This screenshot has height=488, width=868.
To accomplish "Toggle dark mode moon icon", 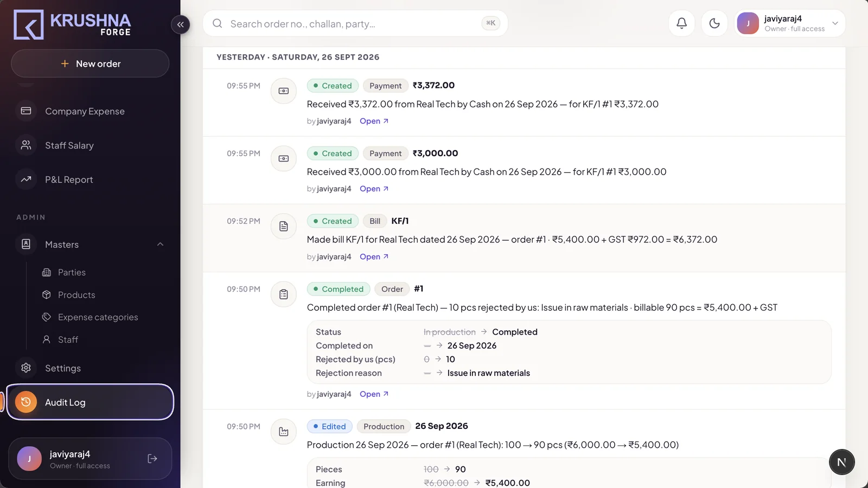I will pyautogui.click(x=714, y=23).
